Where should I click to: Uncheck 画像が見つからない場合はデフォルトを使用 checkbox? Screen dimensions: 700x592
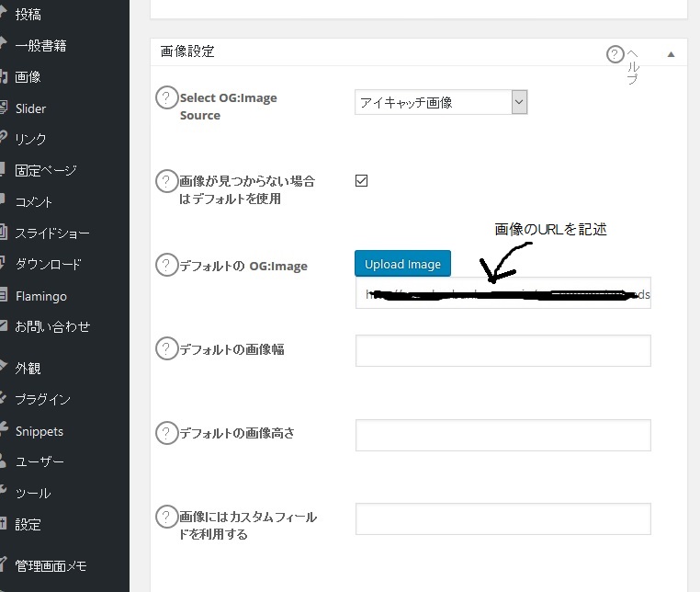(x=361, y=181)
